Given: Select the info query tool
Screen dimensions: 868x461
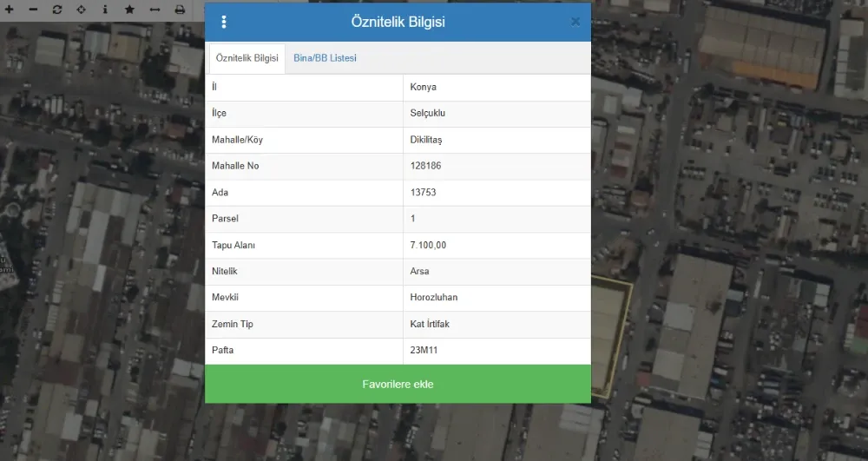Looking at the screenshot, I should click(105, 9).
